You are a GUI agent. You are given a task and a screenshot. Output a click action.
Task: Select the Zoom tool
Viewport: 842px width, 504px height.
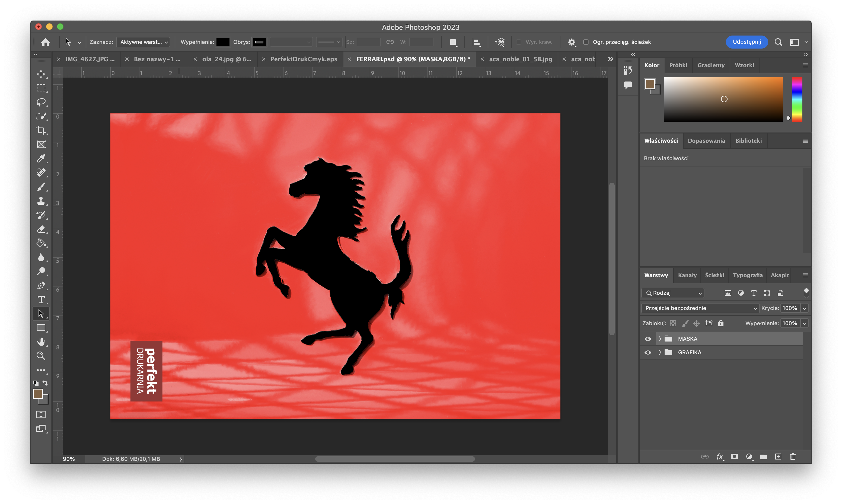[x=41, y=356]
